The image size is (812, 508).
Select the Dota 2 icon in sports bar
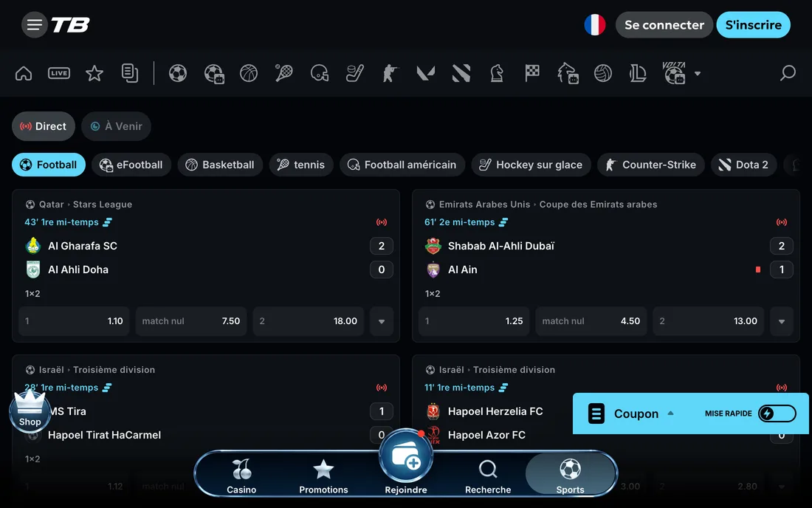pyautogui.click(x=461, y=74)
